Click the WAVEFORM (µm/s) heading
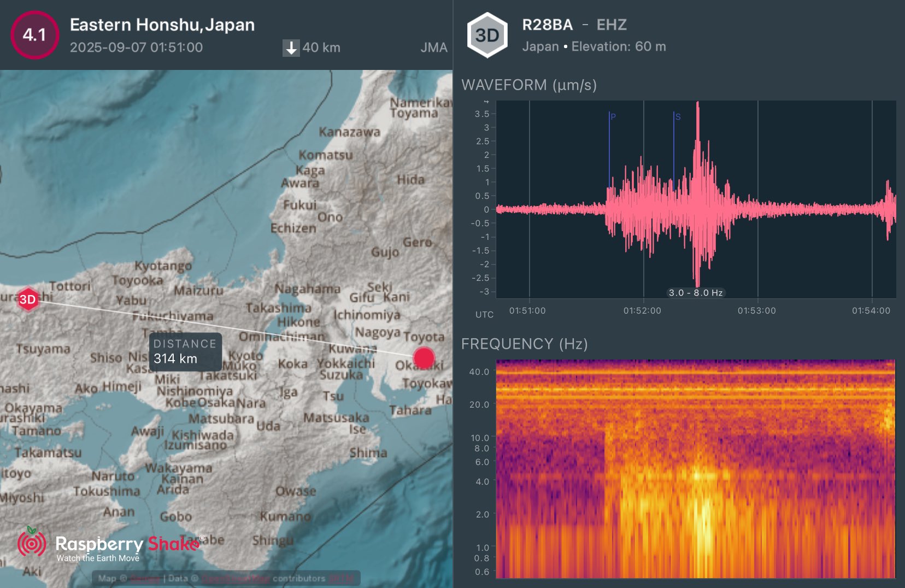905x588 pixels. 529,85
